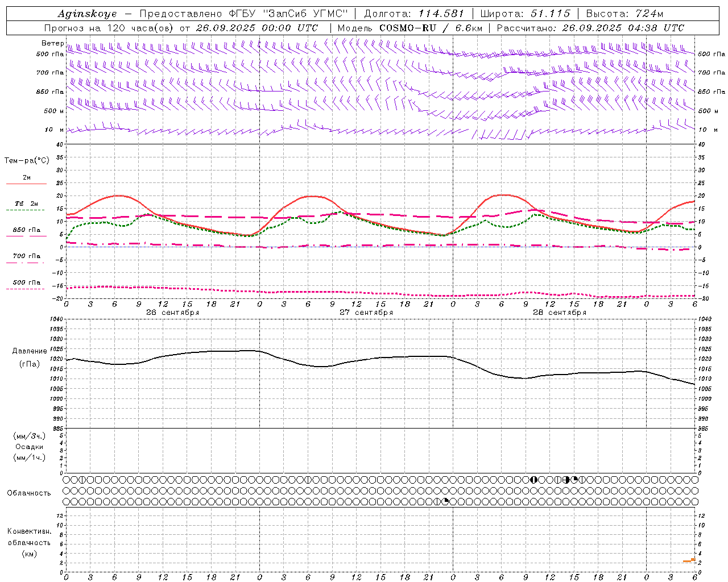The width and height of the screenshot is (728, 582).
Task: Click the "(мм/3ч.)" precipitation unit label
Action: (29, 436)
